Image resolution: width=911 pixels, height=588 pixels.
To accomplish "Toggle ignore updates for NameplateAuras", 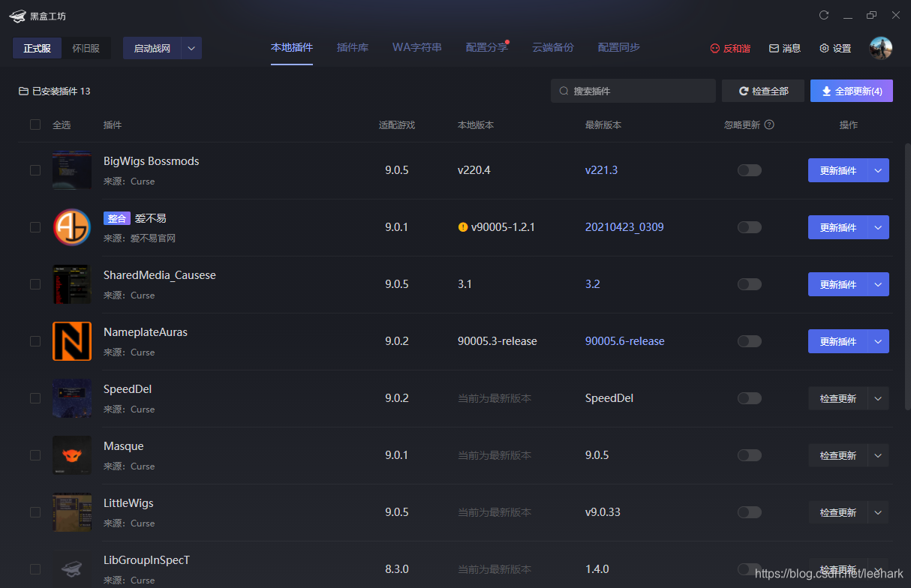I will click(x=750, y=341).
